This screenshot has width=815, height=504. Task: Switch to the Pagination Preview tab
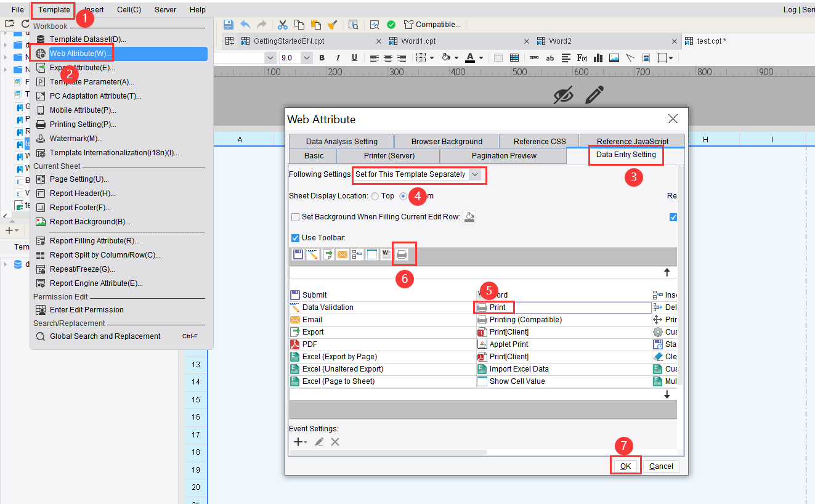point(503,155)
